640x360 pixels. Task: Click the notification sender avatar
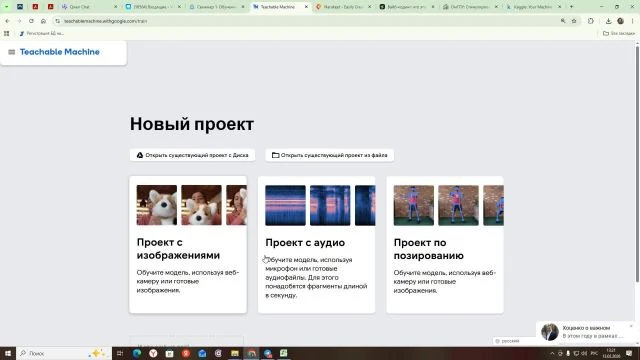(x=550, y=332)
